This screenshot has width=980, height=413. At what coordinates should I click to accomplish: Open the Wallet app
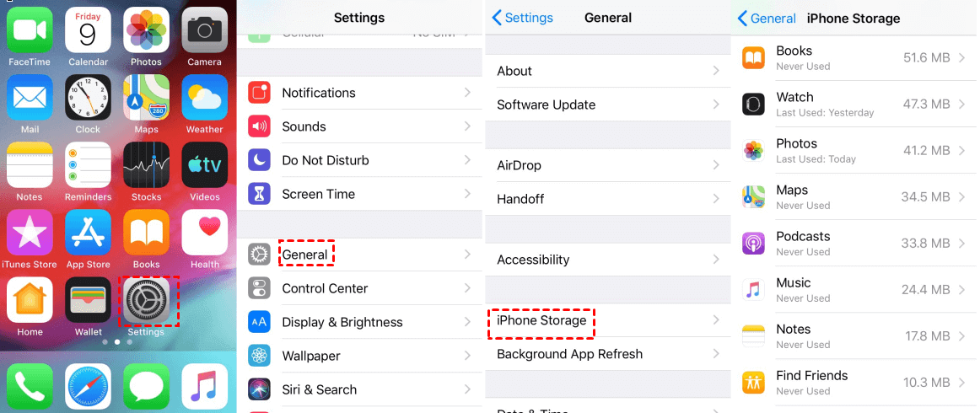tap(88, 300)
